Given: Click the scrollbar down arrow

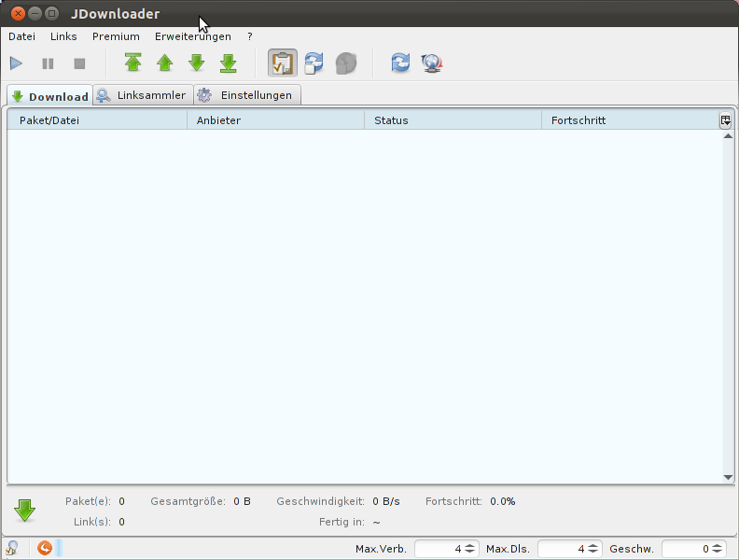Looking at the screenshot, I should [x=728, y=478].
